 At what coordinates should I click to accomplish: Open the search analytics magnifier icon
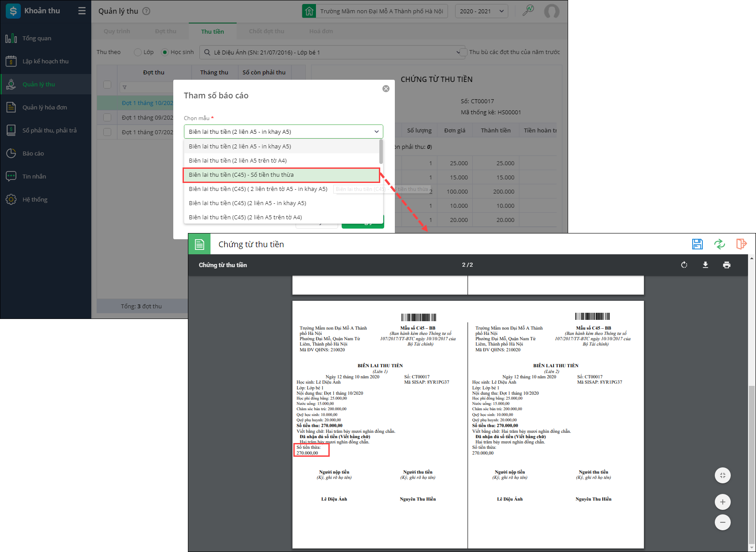[528, 11]
